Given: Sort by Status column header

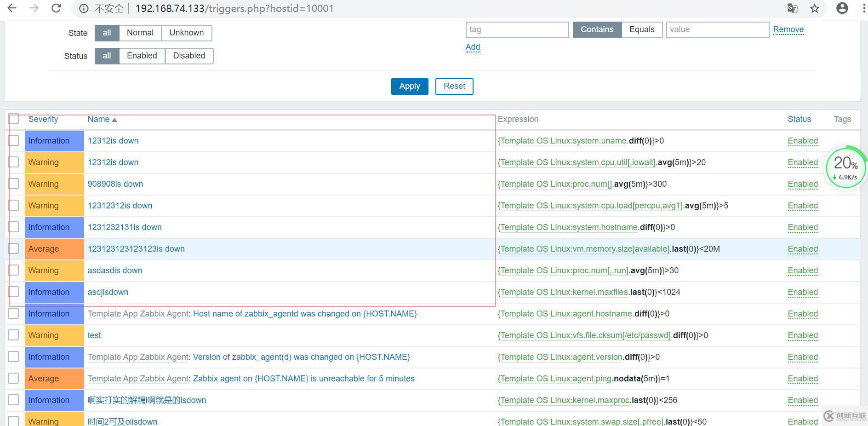Looking at the screenshot, I should [x=799, y=119].
